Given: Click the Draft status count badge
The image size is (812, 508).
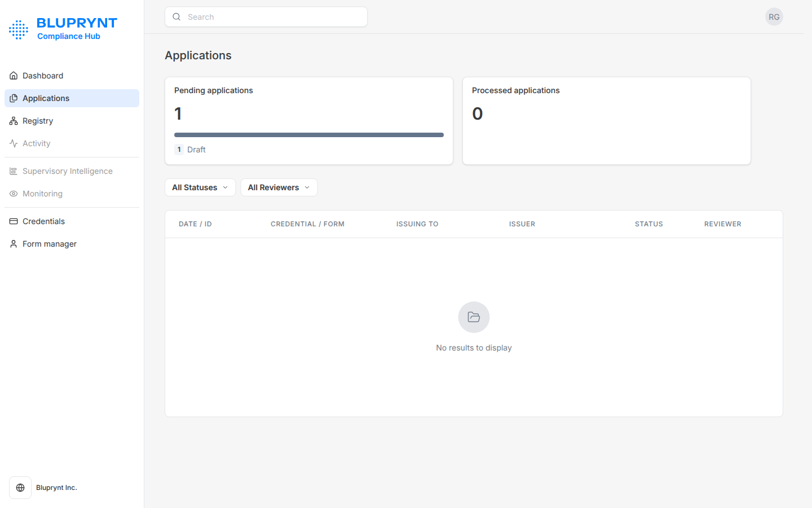Looking at the screenshot, I should point(179,150).
